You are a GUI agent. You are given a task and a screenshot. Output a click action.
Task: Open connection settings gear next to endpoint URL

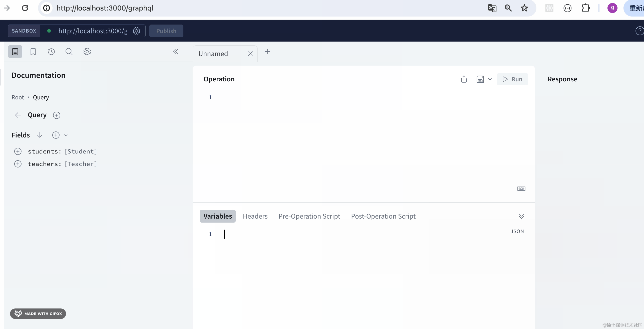[x=136, y=31]
